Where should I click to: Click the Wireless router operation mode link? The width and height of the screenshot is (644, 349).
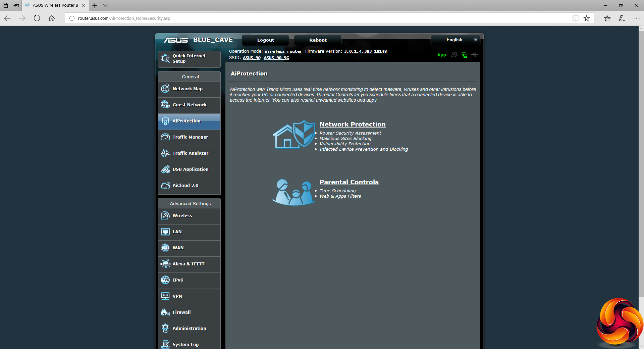click(x=283, y=51)
